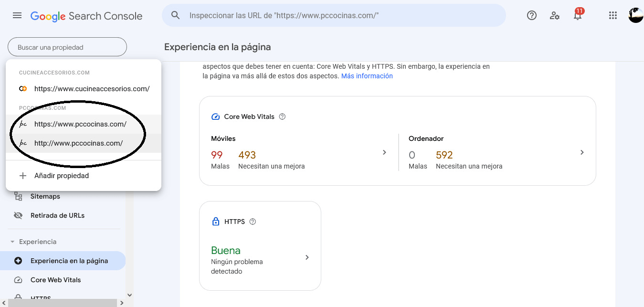Open the account profile avatar
This screenshot has width=644, height=307.
[x=636, y=15]
